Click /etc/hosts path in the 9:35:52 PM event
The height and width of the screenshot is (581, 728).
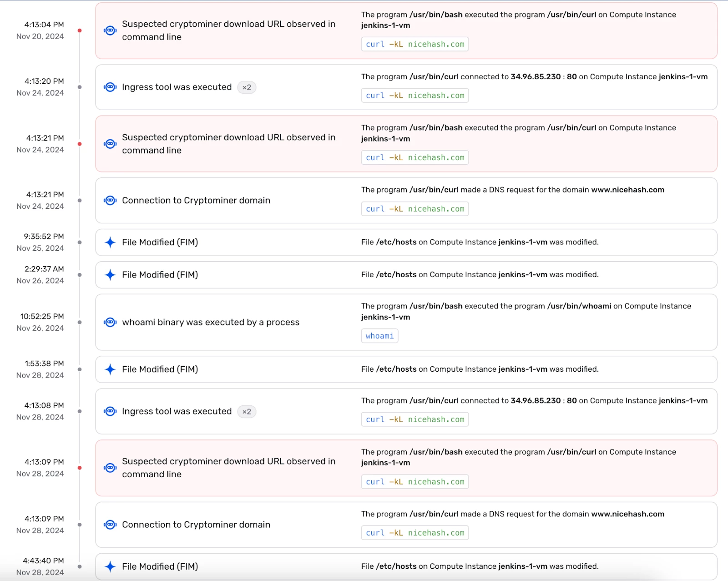[x=396, y=242]
